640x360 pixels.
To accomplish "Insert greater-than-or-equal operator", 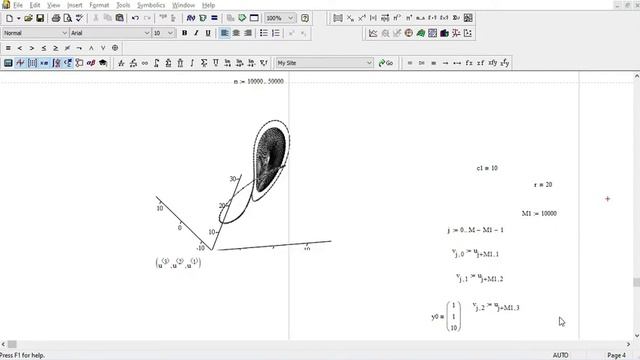I will 56,48.
